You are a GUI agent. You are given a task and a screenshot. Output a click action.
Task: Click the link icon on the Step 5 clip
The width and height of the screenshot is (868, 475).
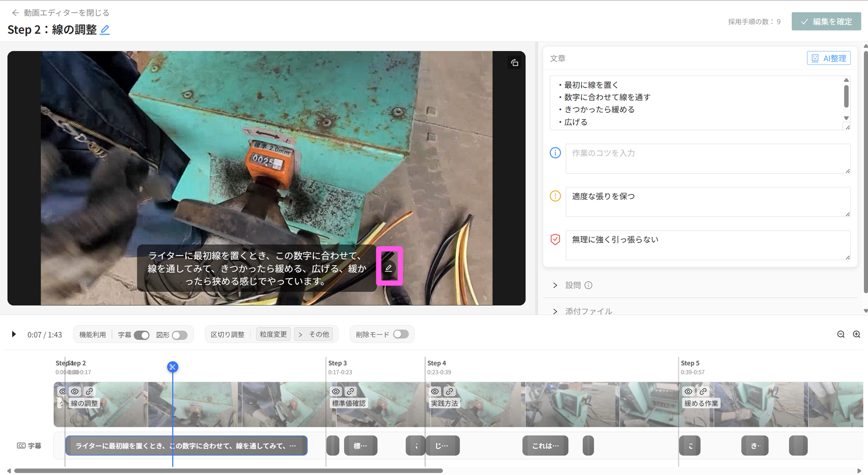tap(703, 391)
